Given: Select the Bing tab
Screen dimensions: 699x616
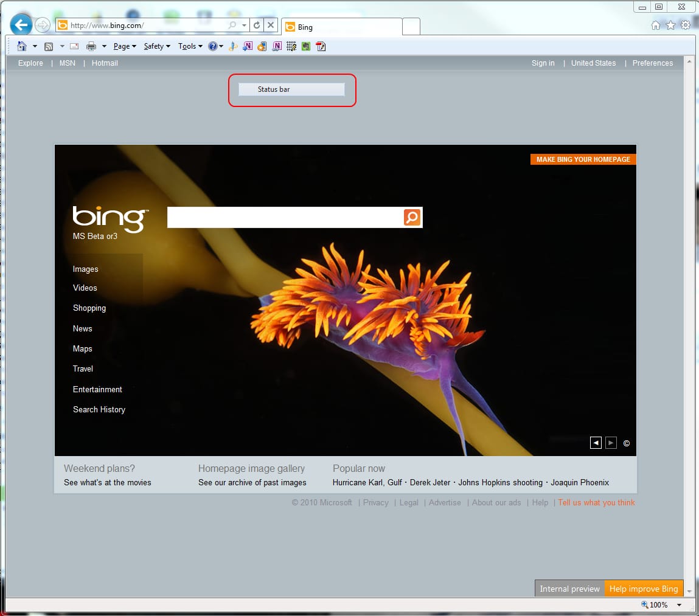Looking at the screenshot, I should point(342,27).
